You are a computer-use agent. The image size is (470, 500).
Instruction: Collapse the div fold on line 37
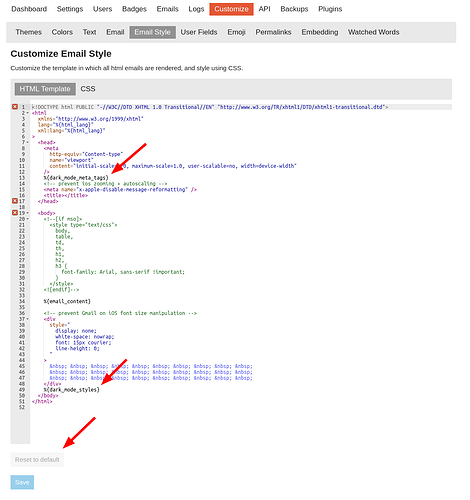[28, 319]
